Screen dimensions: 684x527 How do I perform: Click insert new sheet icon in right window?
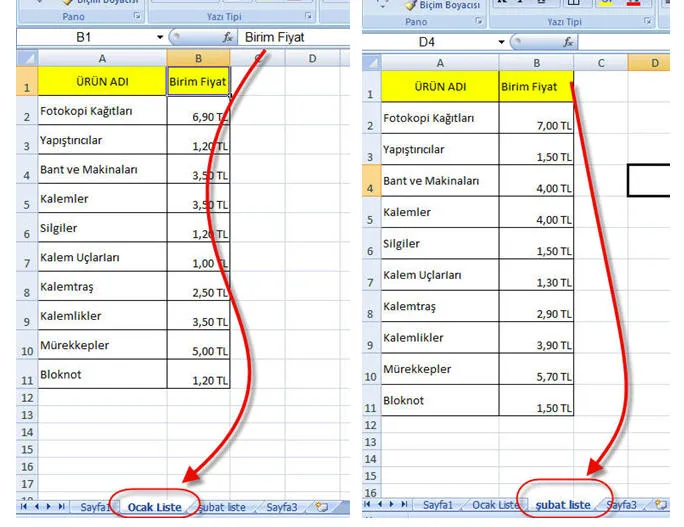(x=660, y=505)
